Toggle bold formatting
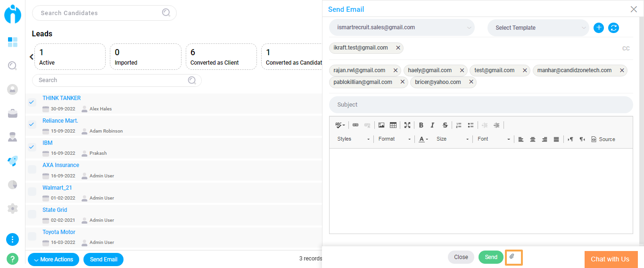This screenshot has height=268, width=644. tap(421, 125)
